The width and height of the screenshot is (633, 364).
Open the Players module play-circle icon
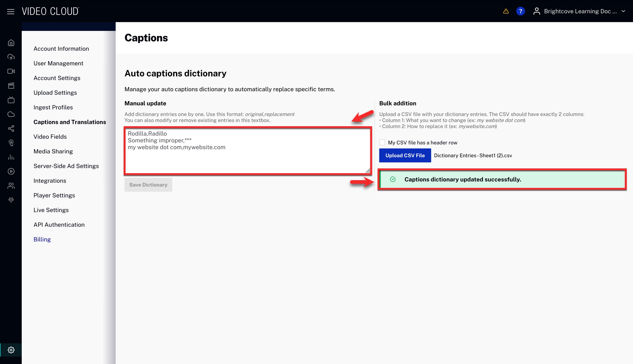click(11, 171)
